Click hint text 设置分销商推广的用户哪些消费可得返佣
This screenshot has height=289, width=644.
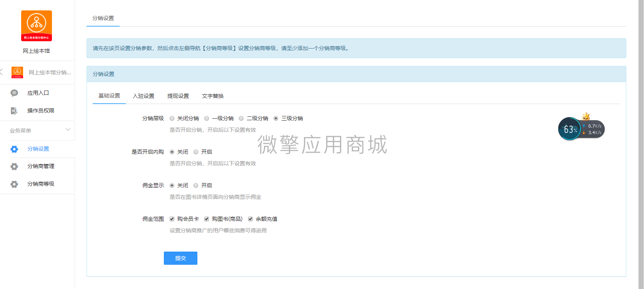point(218,230)
